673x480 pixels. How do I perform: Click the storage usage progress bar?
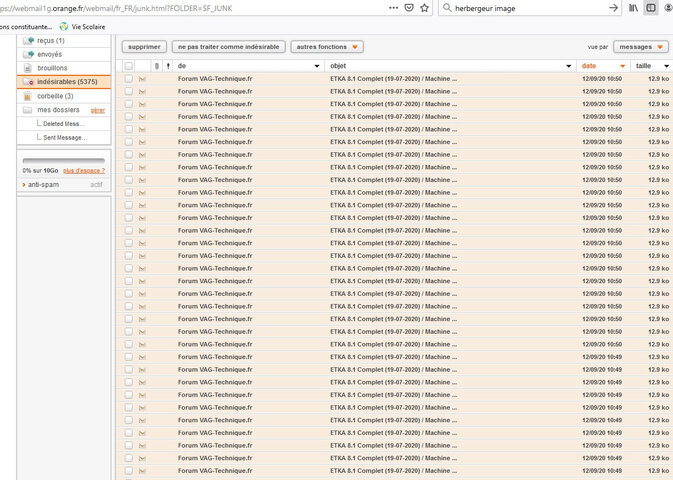(x=64, y=161)
